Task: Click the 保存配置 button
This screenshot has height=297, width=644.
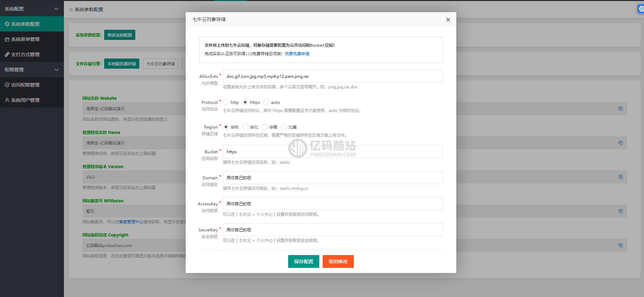Action: (x=304, y=261)
